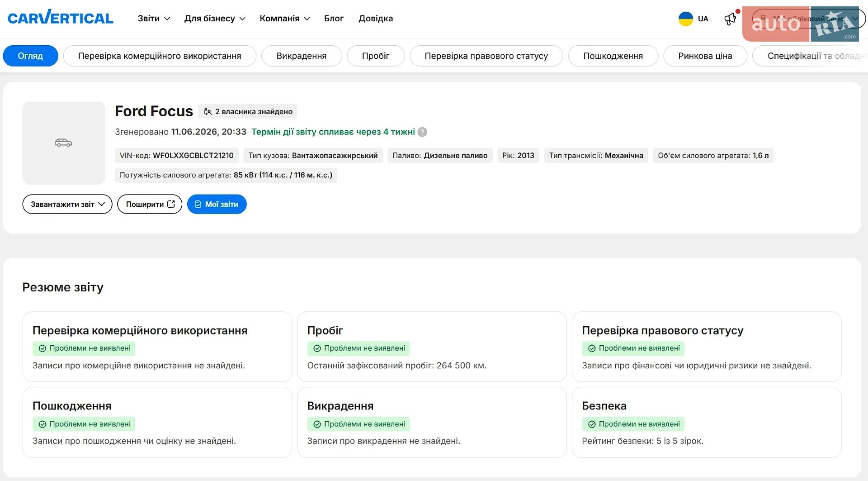Click the document icon in Мої звіти
The height and width of the screenshot is (481, 868).
tap(198, 204)
